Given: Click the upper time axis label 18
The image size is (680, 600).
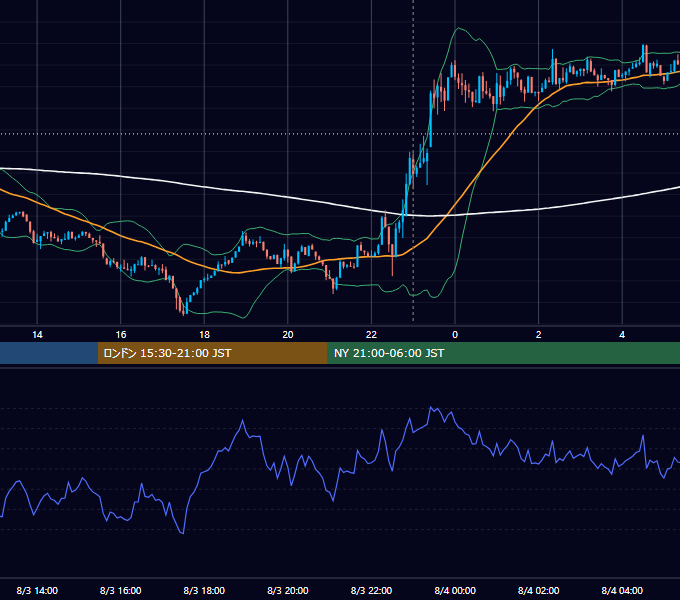Looking at the screenshot, I should 204,335.
